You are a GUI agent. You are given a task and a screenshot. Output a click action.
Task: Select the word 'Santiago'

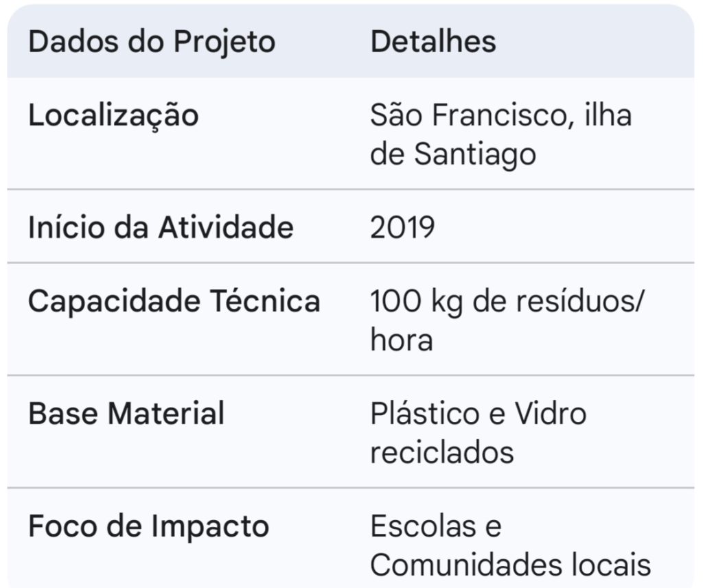(x=474, y=154)
